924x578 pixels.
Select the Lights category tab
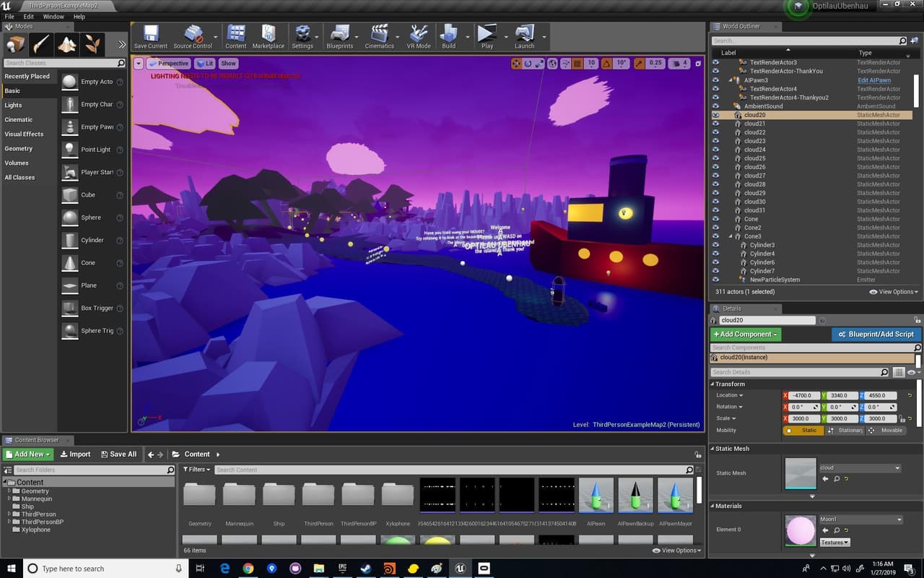[x=14, y=105]
